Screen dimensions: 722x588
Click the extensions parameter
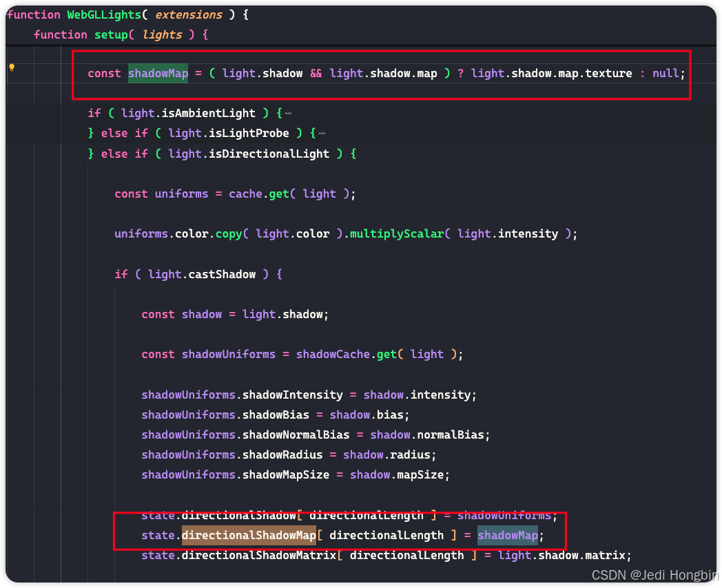[189, 14]
